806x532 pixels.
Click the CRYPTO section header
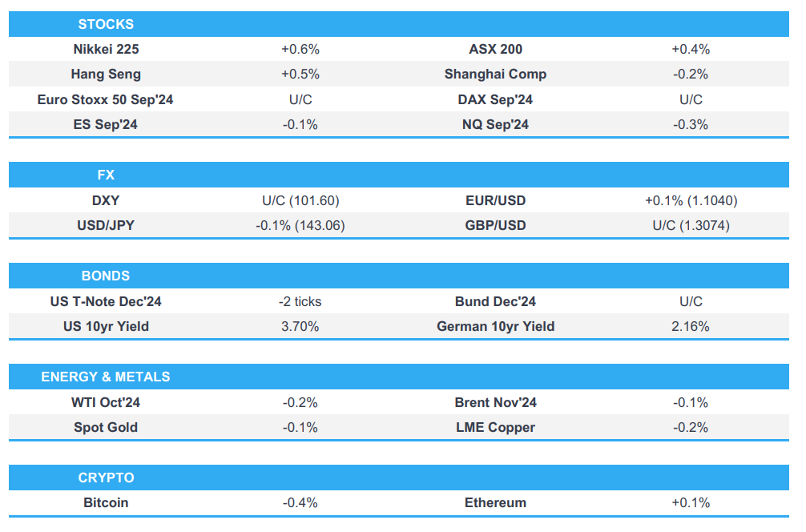[106, 478]
